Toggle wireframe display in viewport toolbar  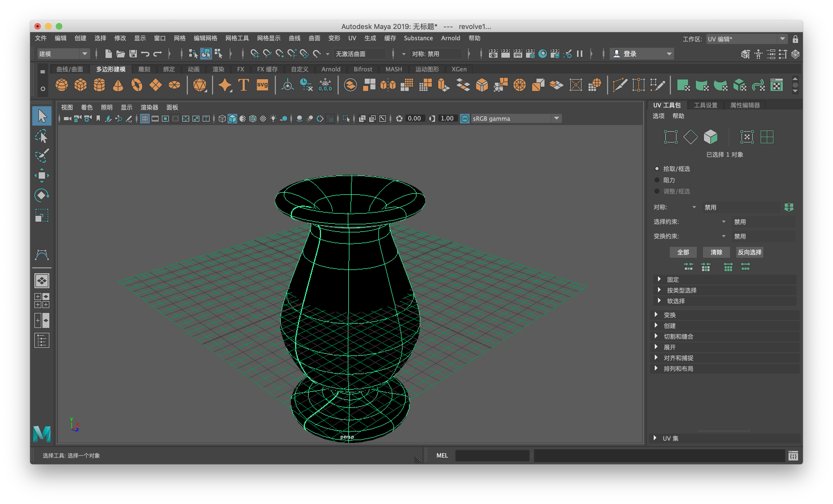tap(222, 119)
